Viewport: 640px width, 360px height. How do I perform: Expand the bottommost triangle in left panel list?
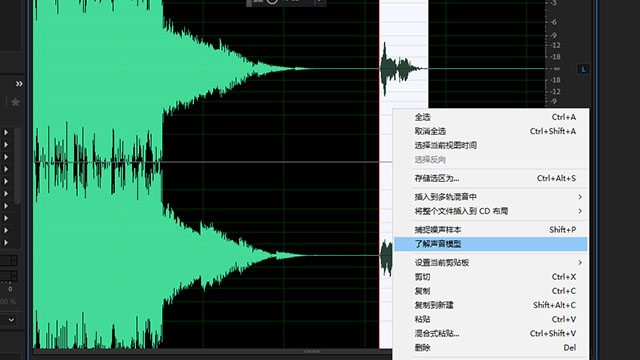pos(6,242)
